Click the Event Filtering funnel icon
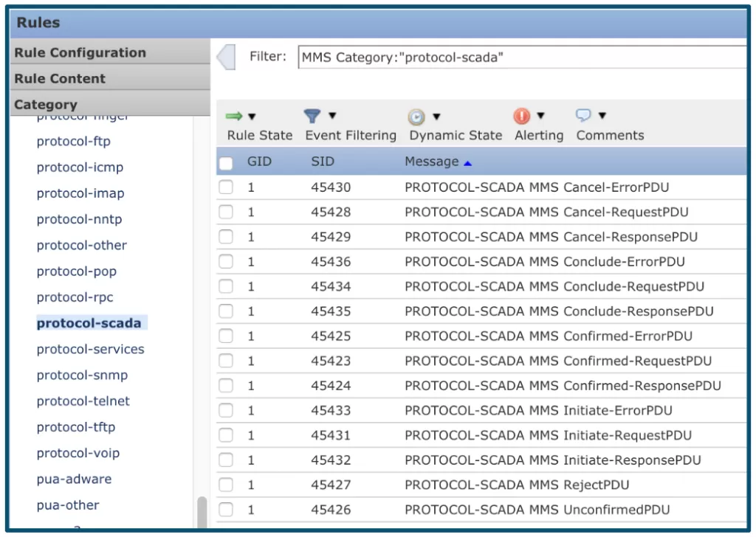Screen dimensions: 756x537 pos(312,117)
